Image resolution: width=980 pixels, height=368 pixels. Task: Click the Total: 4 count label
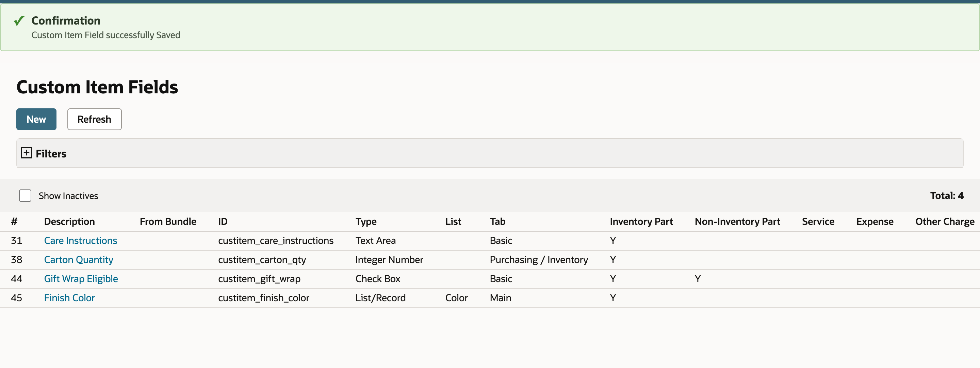947,196
